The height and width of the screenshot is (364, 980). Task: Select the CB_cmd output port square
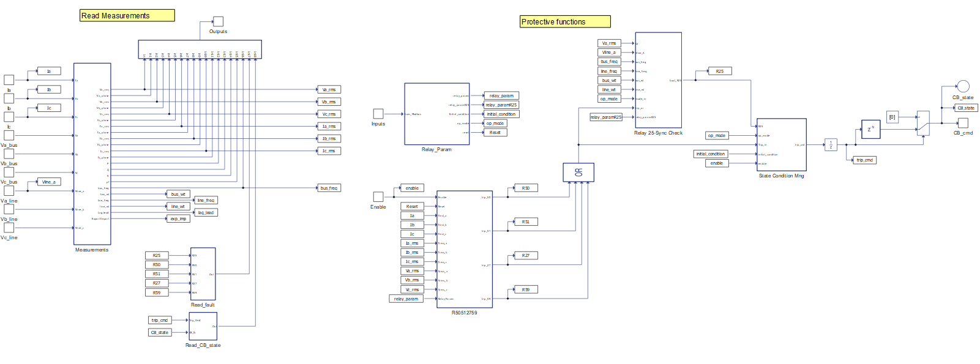pos(963,123)
